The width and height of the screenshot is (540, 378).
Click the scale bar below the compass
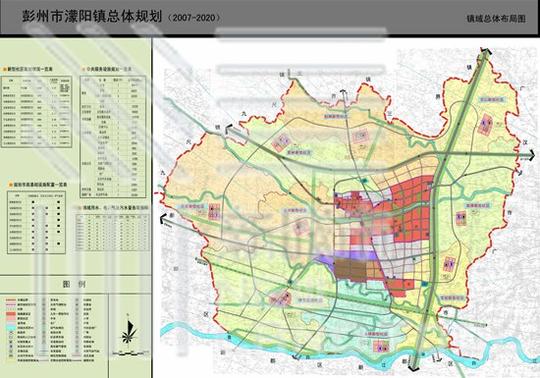[x=131, y=353]
